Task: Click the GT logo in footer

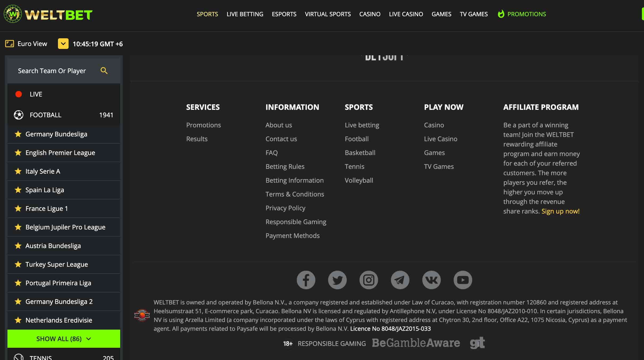Action: click(478, 343)
